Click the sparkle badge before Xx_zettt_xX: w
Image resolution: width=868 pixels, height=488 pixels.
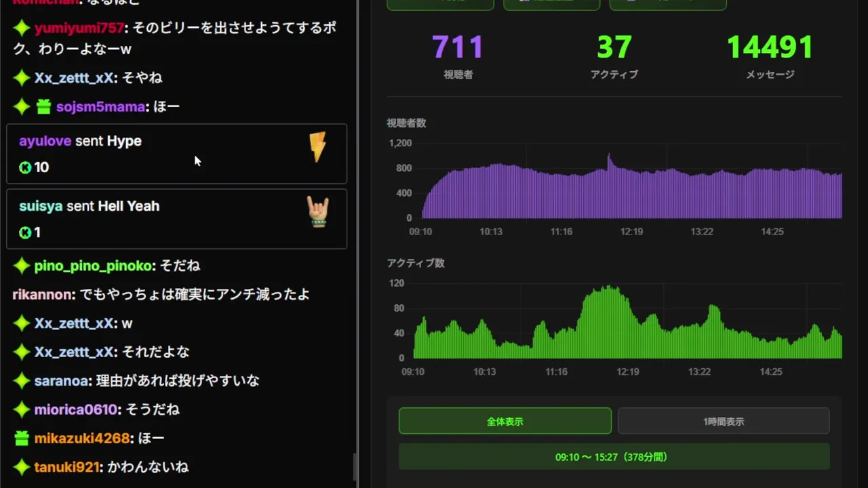(x=22, y=323)
